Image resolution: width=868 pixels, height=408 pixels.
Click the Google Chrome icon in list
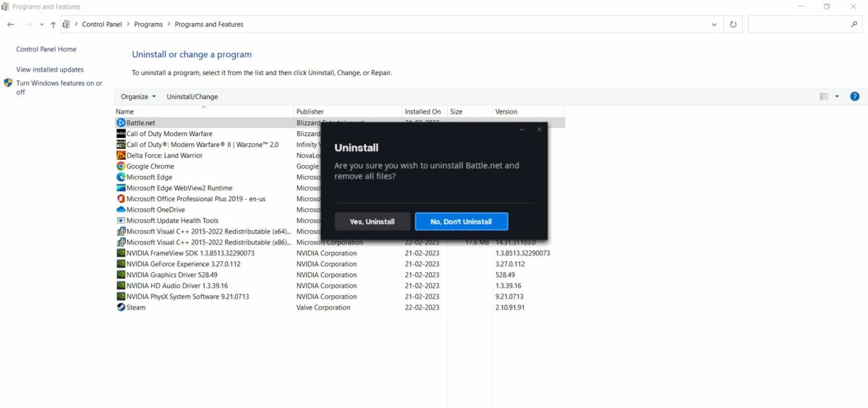click(x=121, y=166)
